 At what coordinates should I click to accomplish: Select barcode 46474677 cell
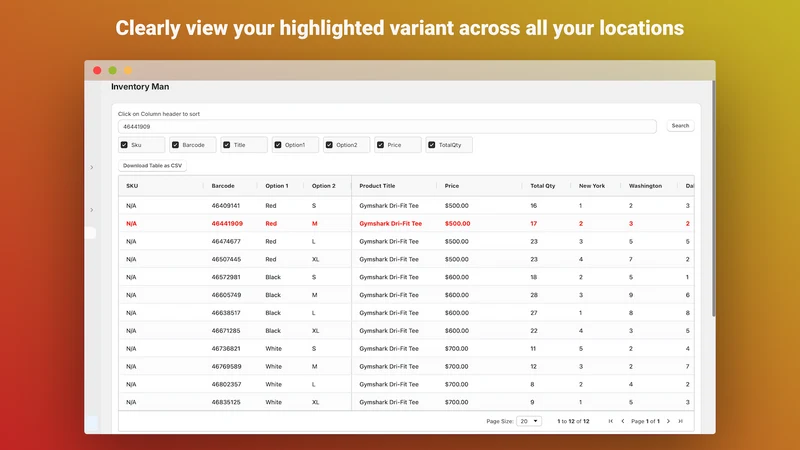[226, 241]
